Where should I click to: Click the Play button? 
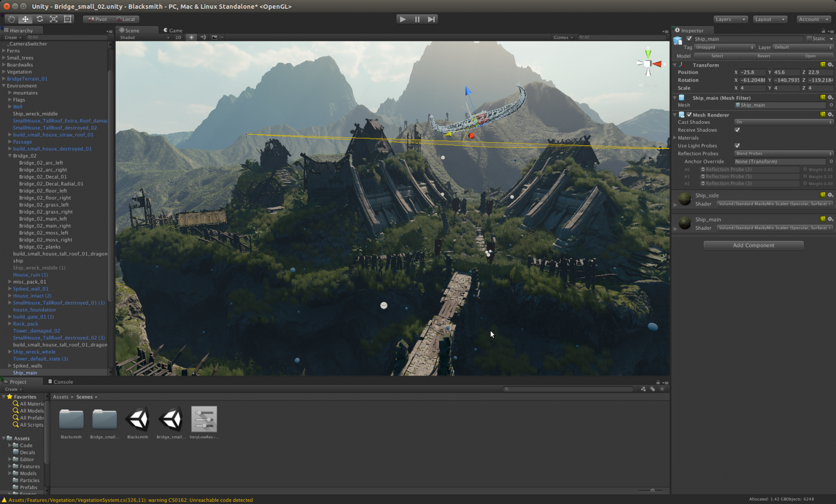[402, 19]
